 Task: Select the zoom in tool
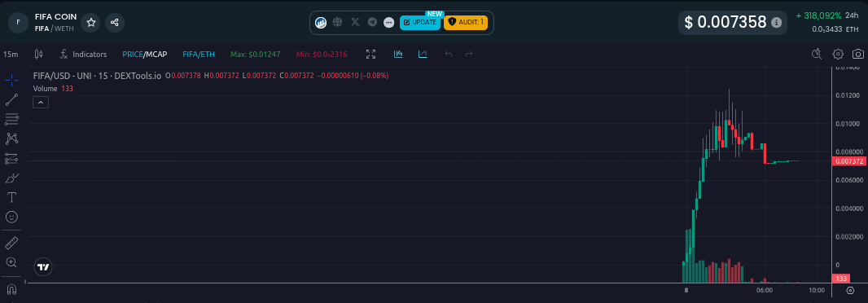11,262
